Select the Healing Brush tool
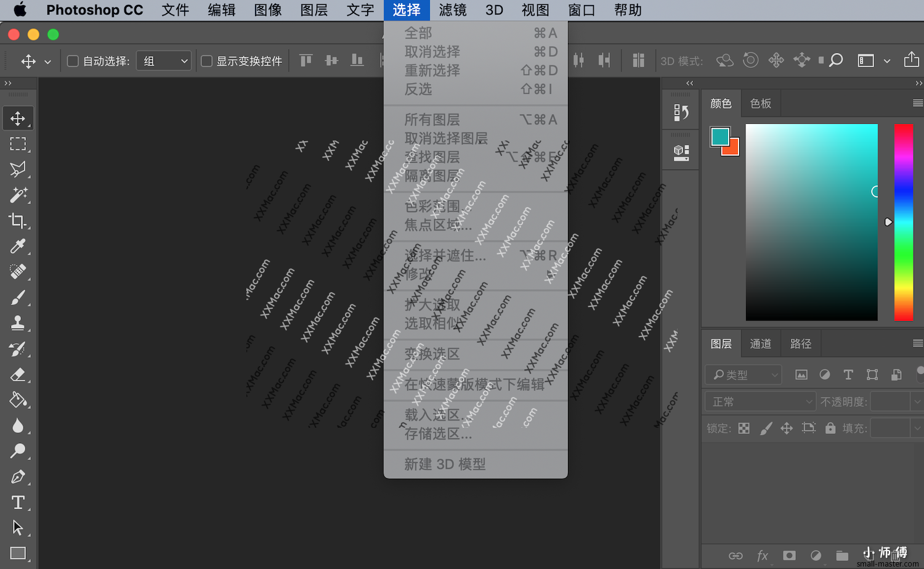924x569 pixels. click(18, 272)
